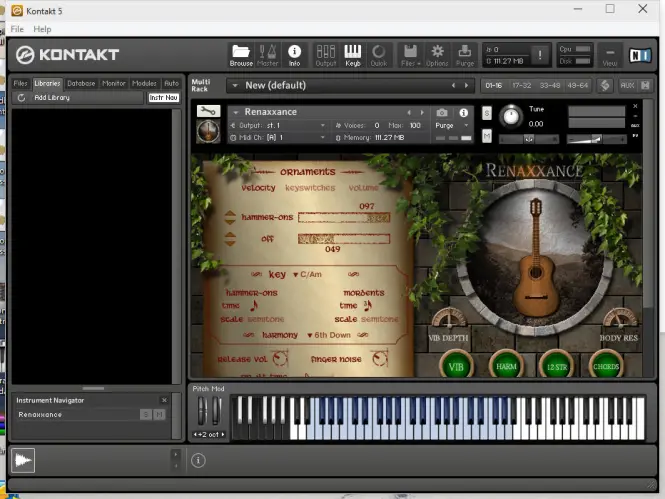Viewport: 665px width, 499px height.
Task: Click the global Purge icon
Action: click(x=465, y=55)
